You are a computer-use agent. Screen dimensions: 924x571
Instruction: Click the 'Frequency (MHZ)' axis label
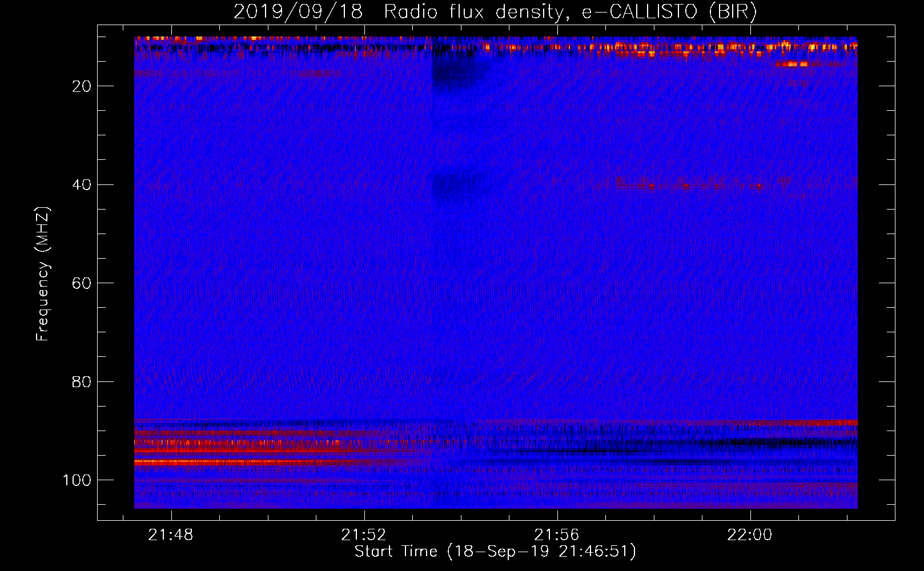pyautogui.click(x=43, y=274)
